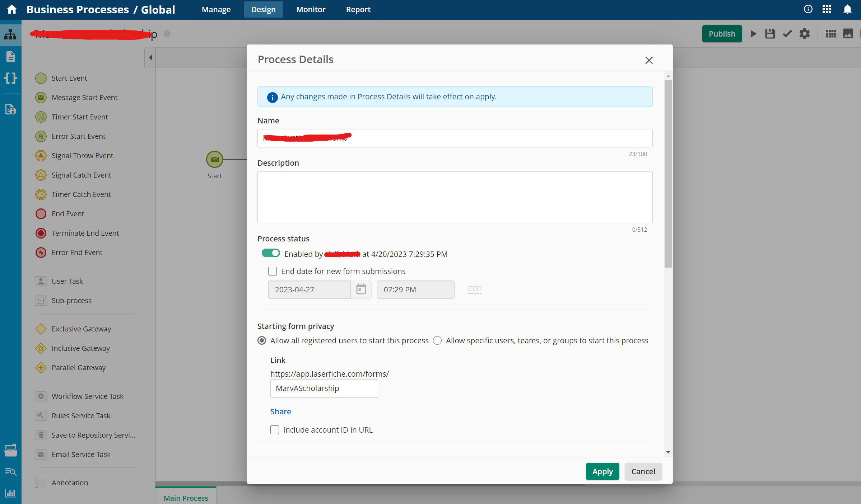Click the run process play icon

coord(753,34)
